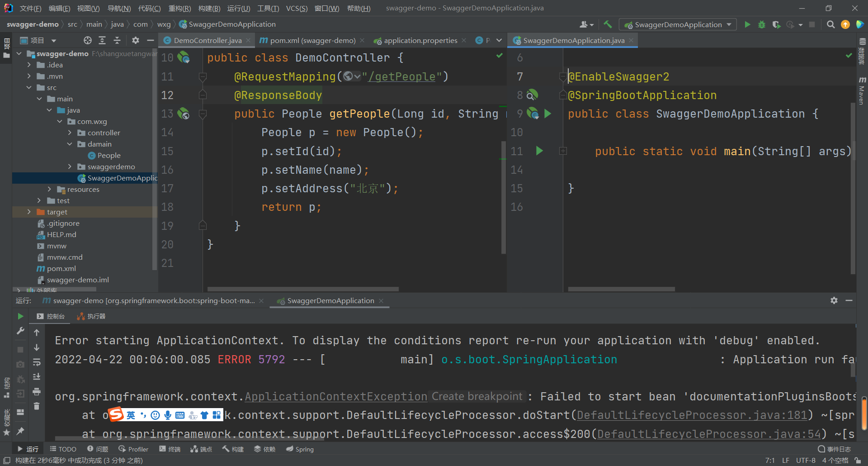Screen dimensions: 868x466
Task: Open Search Everywhere magnifier icon
Action: click(x=830, y=24)
